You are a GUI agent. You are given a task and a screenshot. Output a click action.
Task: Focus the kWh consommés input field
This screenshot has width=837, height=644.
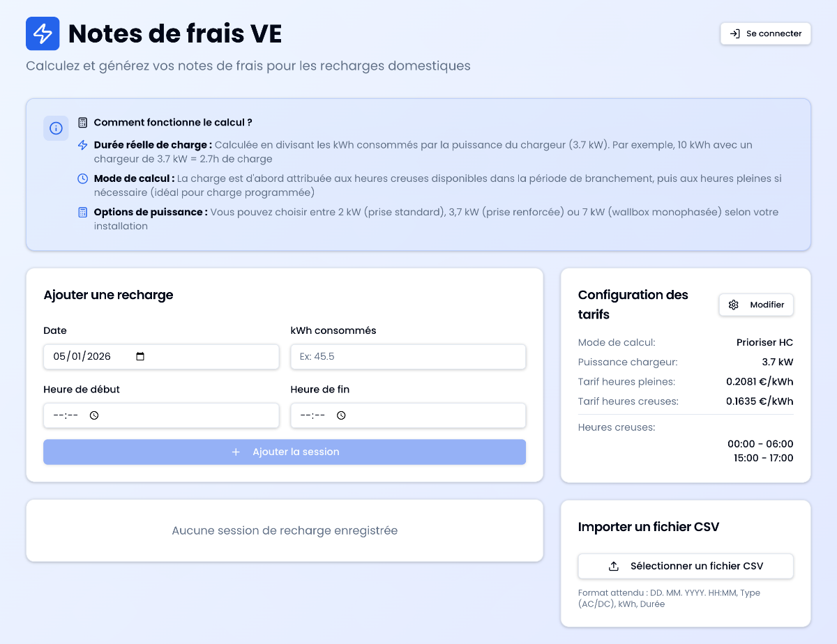(408, 357)
